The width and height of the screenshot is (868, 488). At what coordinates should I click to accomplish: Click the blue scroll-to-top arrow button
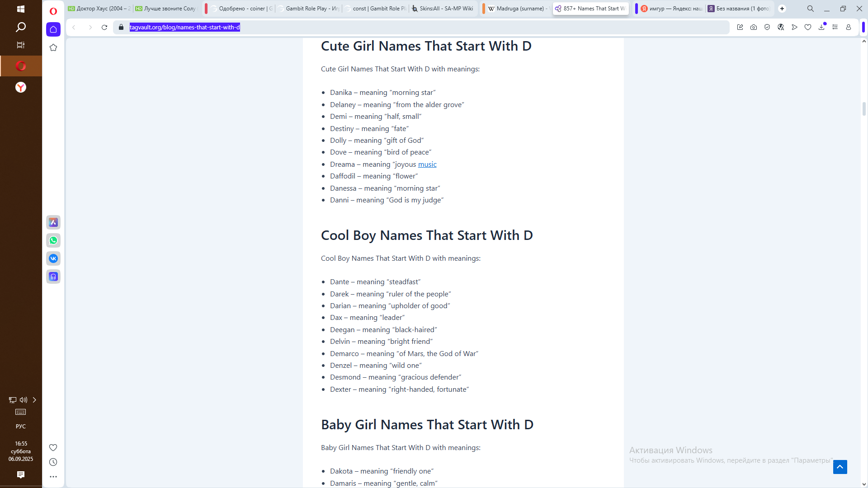coord(840,467)
